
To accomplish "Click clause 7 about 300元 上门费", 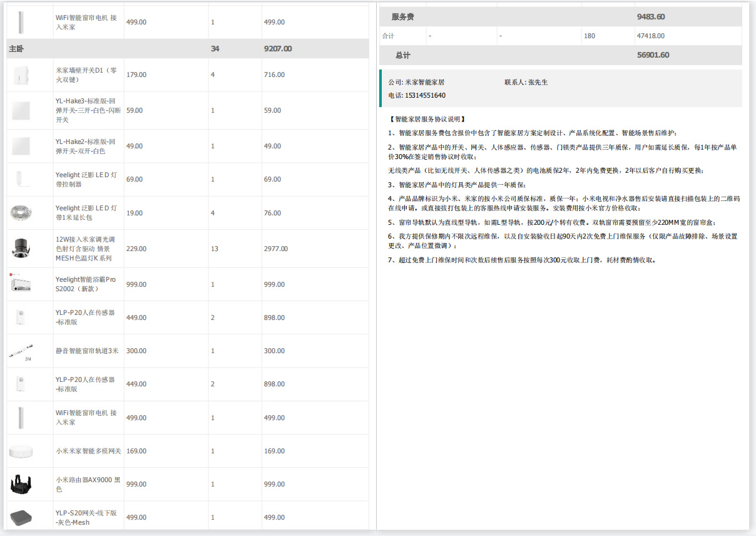I will coord(523,260).
